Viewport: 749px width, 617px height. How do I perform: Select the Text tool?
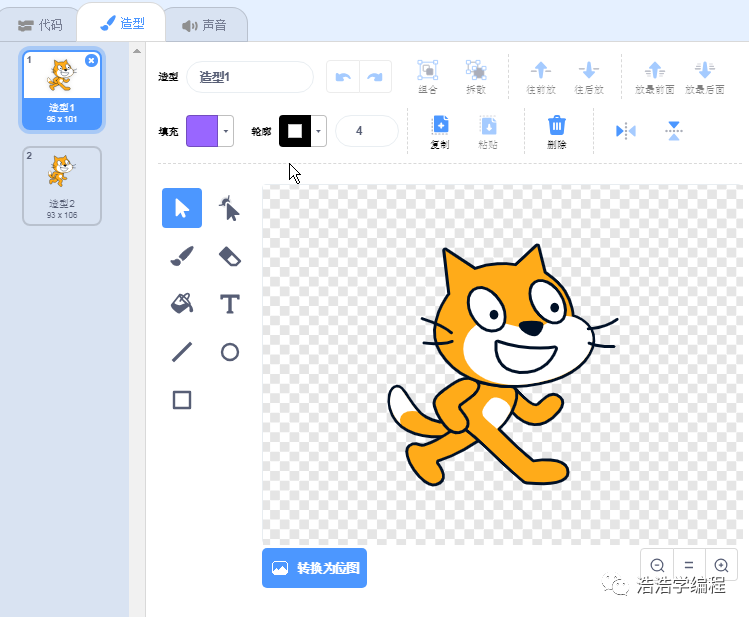pyautogui.click(x=230, y=304)
